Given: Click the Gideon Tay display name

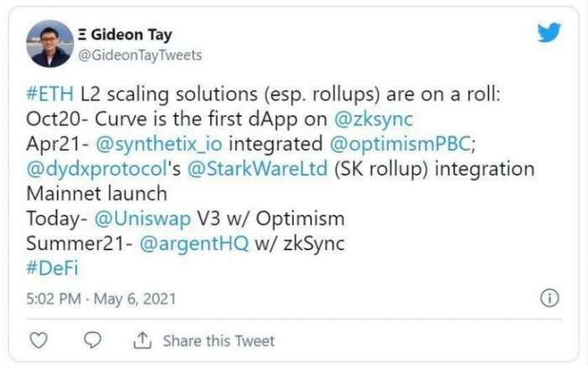Looking at the screenshot, I should tap(125, 35).
